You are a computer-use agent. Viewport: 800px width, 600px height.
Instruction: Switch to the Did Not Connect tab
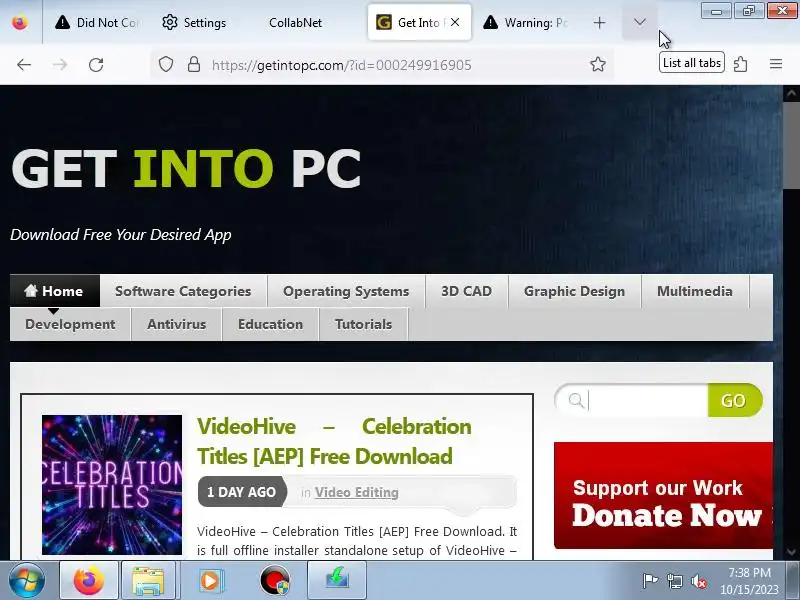coord(97,23)
